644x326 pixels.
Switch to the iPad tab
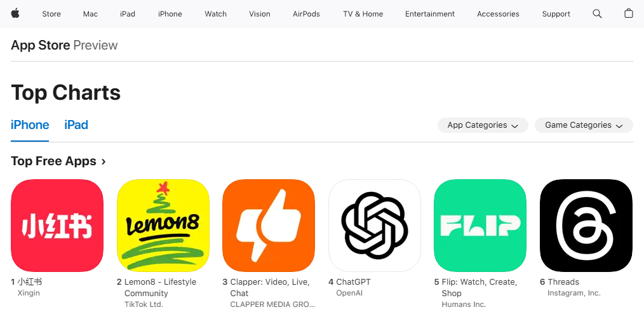pos(76,125)
